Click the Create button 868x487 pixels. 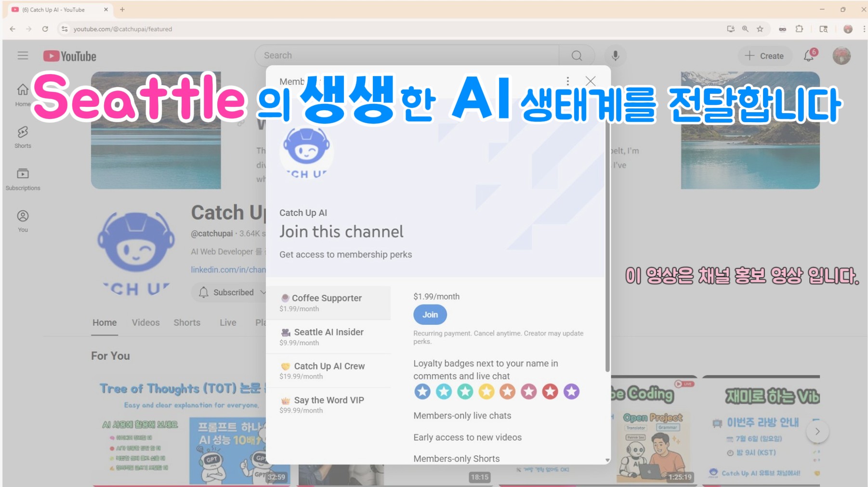[x=764, y=56]
